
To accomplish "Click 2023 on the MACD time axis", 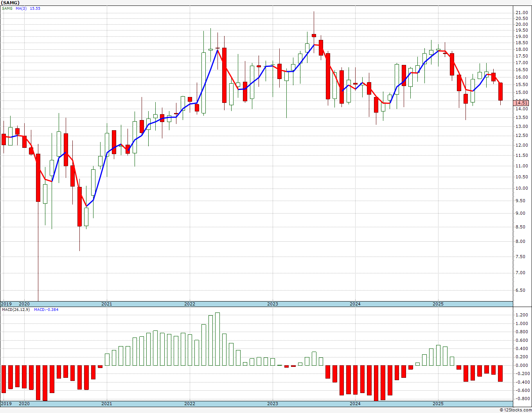I will (x=273, y=404).
